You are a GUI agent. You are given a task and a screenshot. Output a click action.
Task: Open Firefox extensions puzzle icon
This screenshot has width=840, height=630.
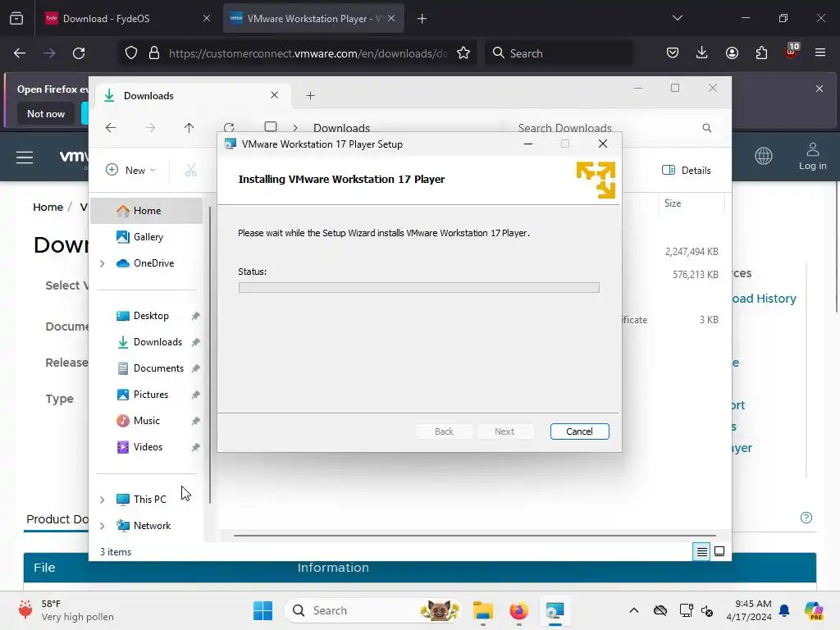[x=761, y=52]
